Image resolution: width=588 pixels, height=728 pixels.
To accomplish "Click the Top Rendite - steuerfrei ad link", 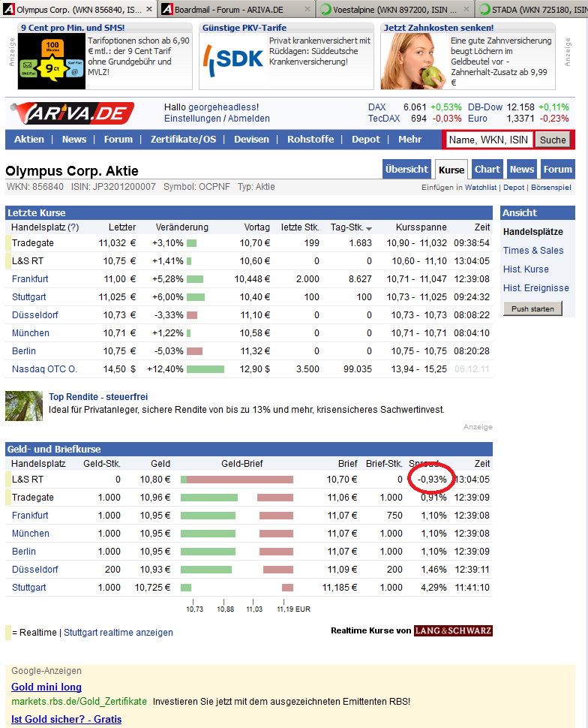I will click(x=98, y=397).
